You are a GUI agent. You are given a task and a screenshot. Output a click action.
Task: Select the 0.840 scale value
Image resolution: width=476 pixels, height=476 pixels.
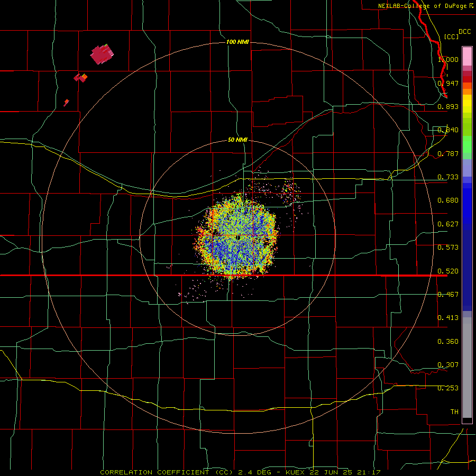point(448,130)
